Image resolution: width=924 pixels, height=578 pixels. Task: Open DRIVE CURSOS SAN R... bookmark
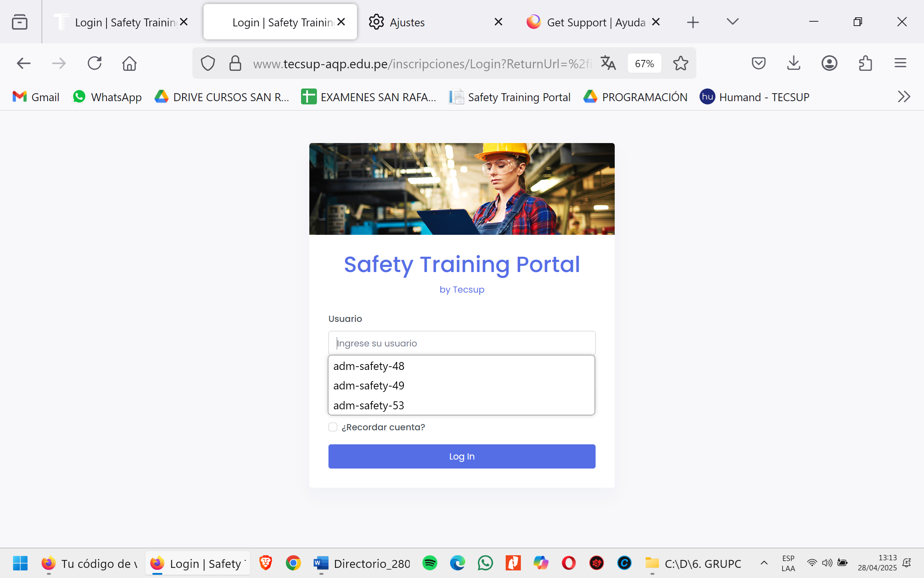(222, 97)
